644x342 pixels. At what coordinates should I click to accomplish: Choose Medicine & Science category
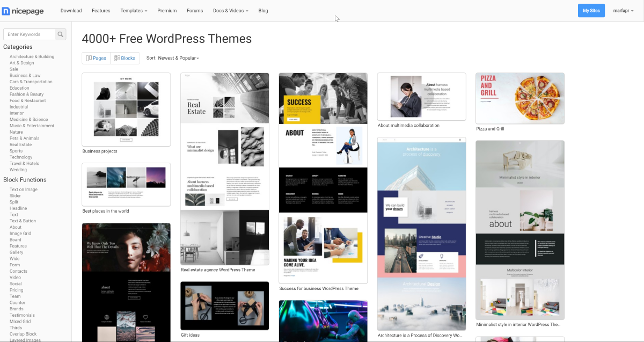tap(28, 119)
